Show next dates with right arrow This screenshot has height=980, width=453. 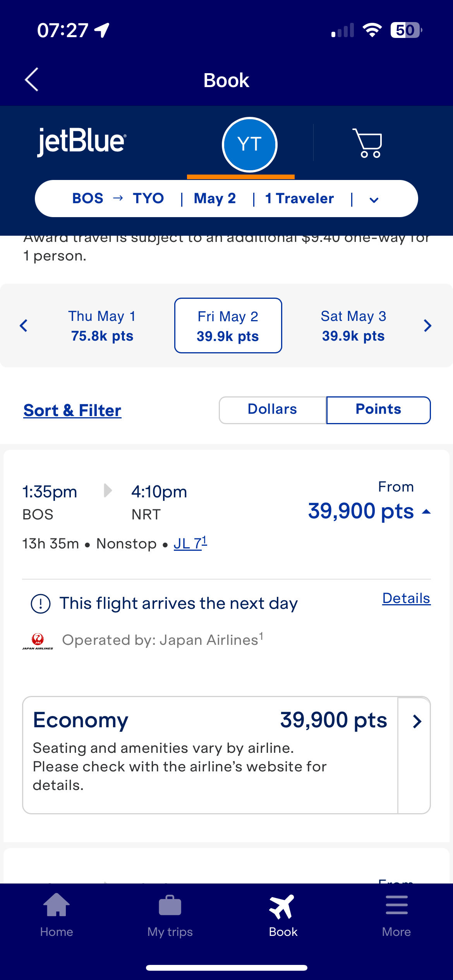point(427,326)
